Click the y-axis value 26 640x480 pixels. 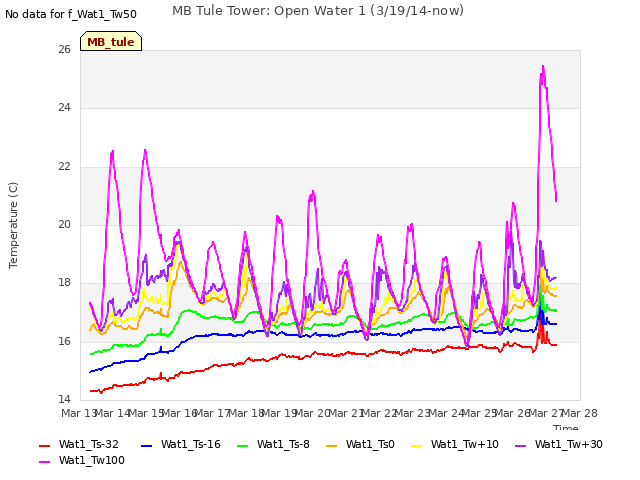coord(64,49)
